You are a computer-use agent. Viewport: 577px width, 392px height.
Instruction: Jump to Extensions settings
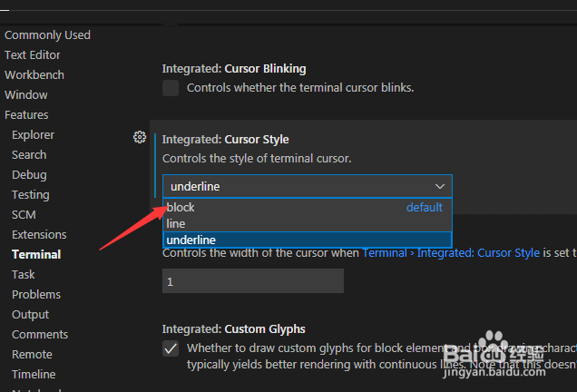pyautogui.click(x=39, y=235)
